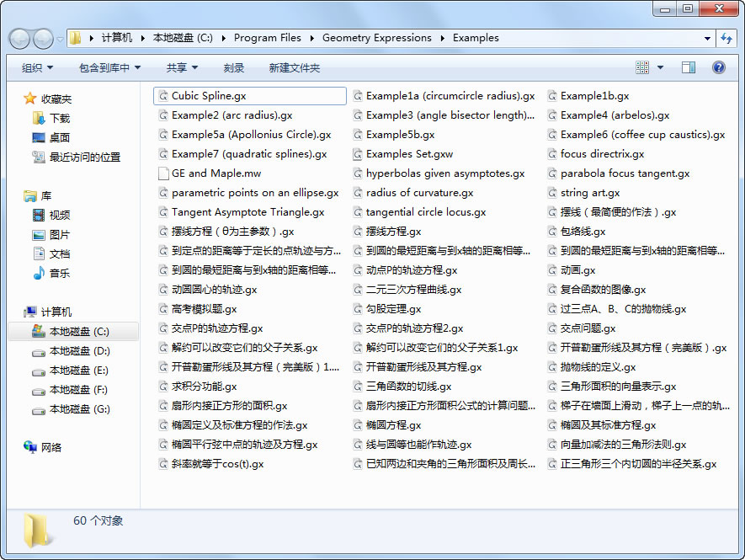Select file parabola focus tangent.gx
The width and height of the screenshot is (745, 560).
point(619,173)
